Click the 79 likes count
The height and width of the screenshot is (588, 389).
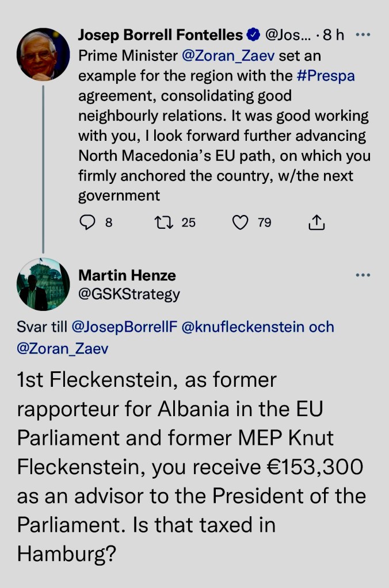[x=264, y=222]
